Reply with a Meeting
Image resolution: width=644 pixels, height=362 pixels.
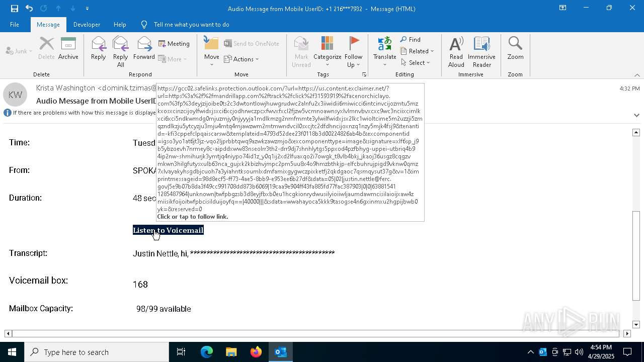point(174,44)
